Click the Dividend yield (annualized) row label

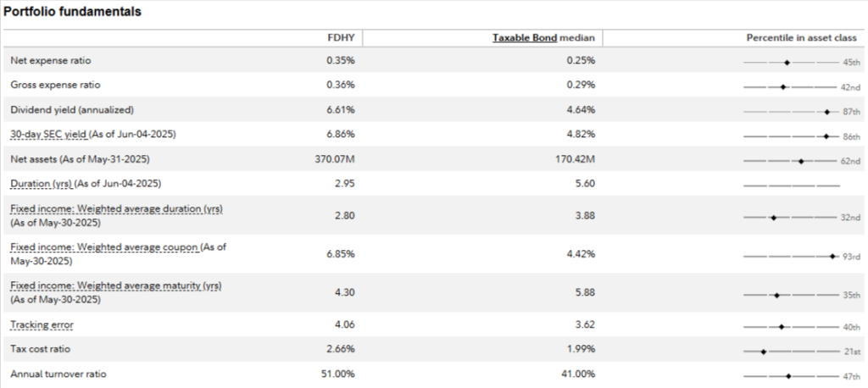(x=72, y=110)
